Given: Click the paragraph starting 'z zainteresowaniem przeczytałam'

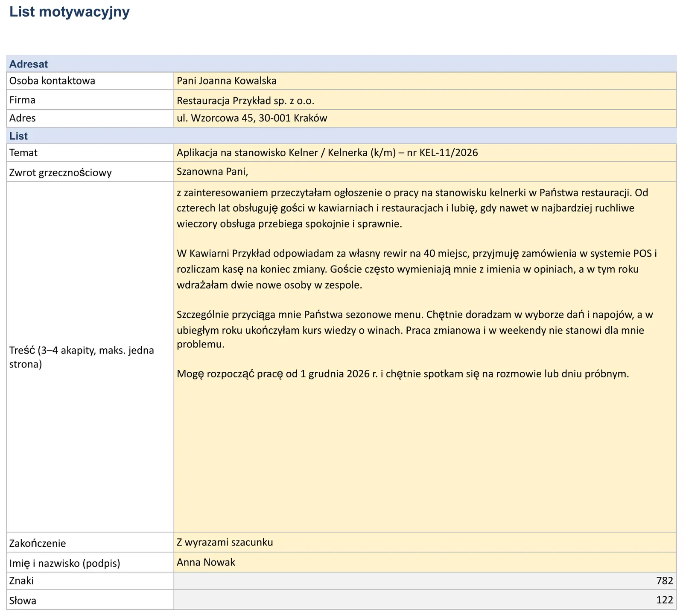Looking at the screenshot, I should pyautogui.click(x=412, y=208).
